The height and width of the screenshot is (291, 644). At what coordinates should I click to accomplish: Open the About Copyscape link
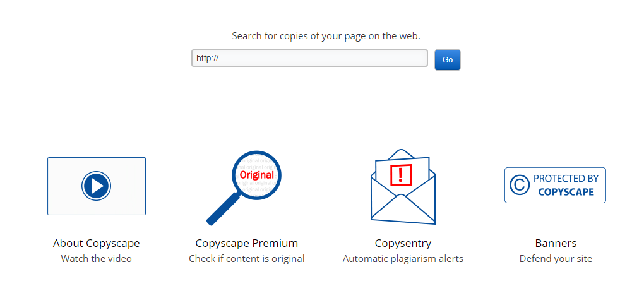pyautogui.click(x=97, y=243)
